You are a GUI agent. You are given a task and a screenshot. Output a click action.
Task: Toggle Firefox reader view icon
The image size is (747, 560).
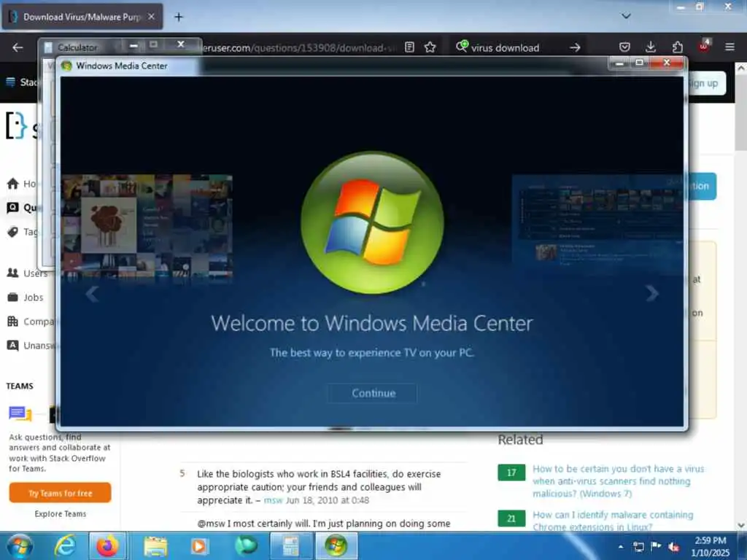point(409,47)
